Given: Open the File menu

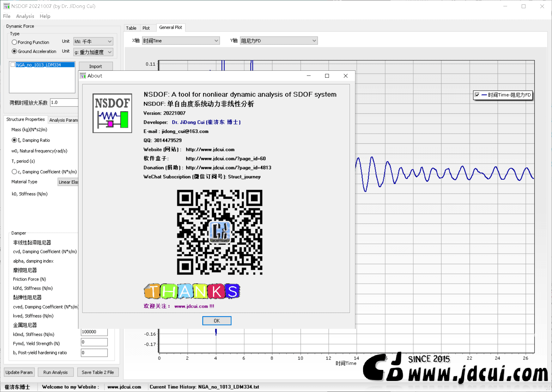Looking at the screenshot, I should pyautogui.click(x=7, y=16).
